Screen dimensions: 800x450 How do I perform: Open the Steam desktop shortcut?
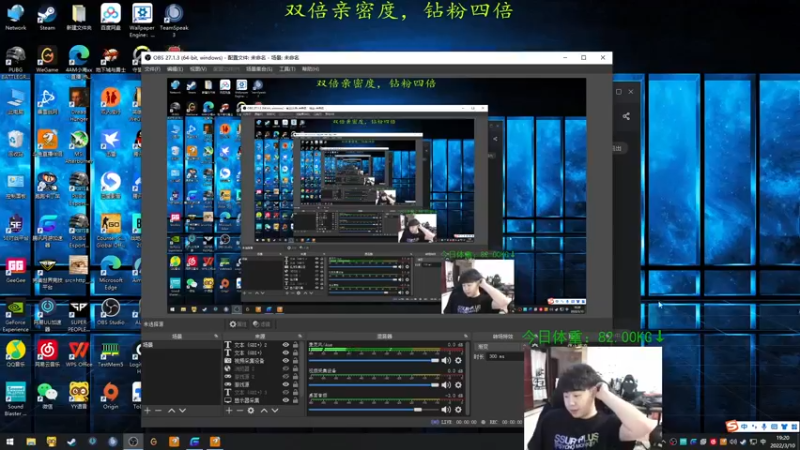tap(47, 17)
